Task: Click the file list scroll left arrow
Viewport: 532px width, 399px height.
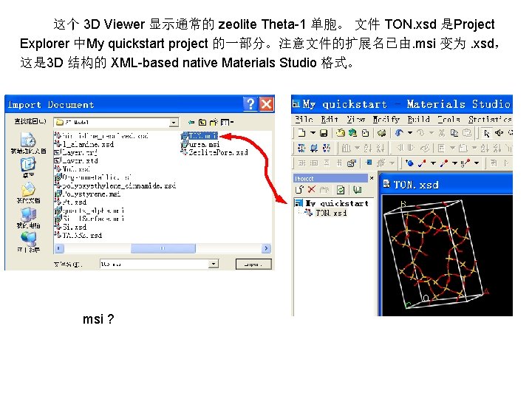Action: click(x=58, y=248)
